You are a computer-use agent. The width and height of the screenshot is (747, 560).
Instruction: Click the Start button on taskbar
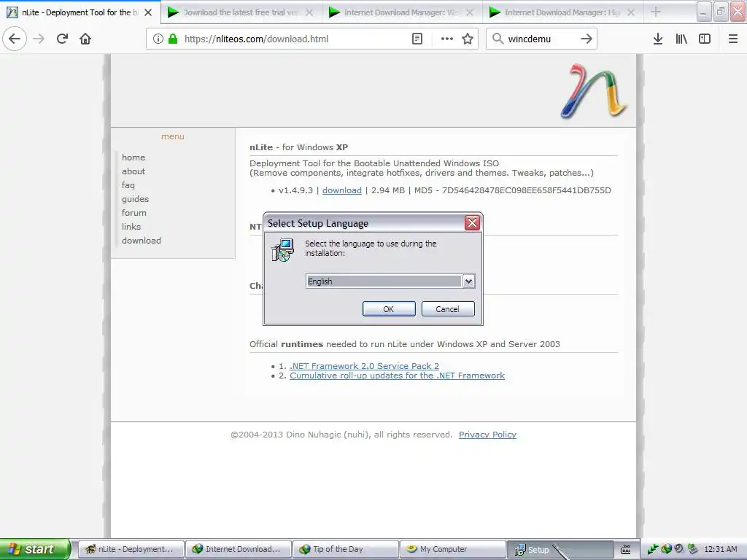[34, 549]
